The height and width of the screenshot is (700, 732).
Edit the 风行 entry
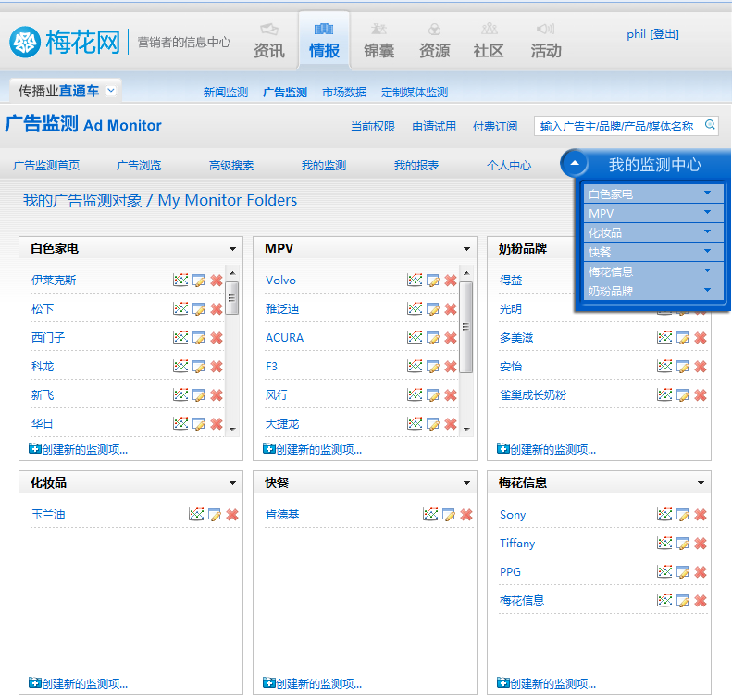pos(433,395)
